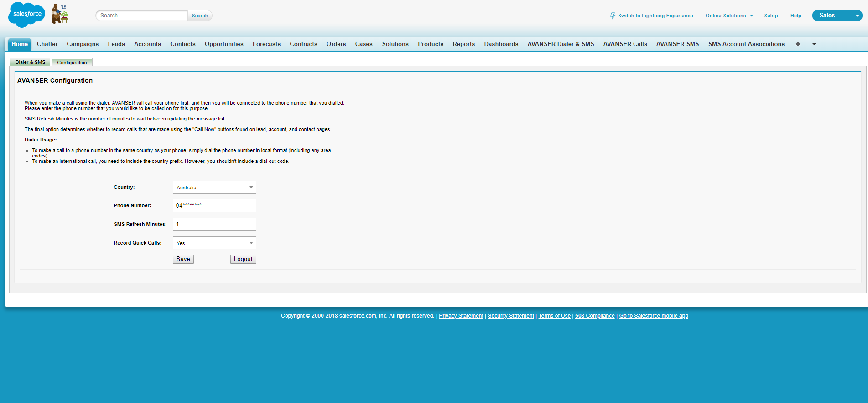Open the AVANSER SMS tab

coord(678,44)
